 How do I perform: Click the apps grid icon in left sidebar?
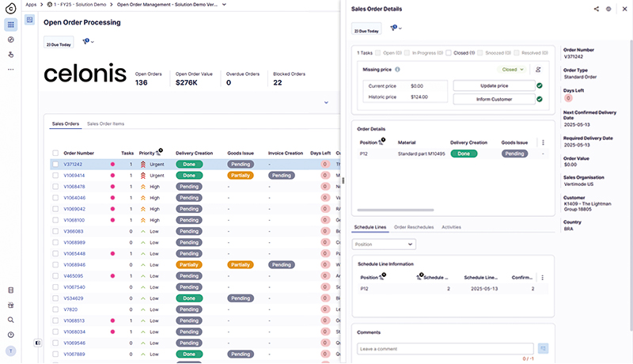tap(10, 25)
